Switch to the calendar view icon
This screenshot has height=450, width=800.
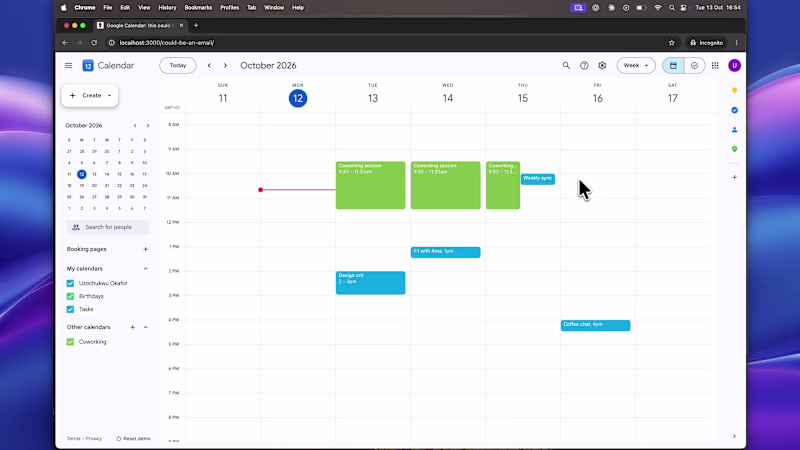[673, 65]
